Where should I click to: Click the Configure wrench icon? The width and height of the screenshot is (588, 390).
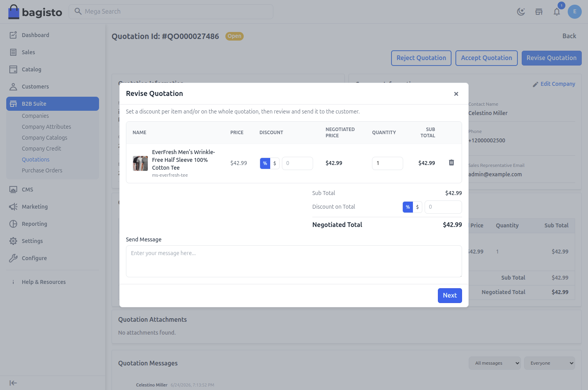(x=13, y=258)
